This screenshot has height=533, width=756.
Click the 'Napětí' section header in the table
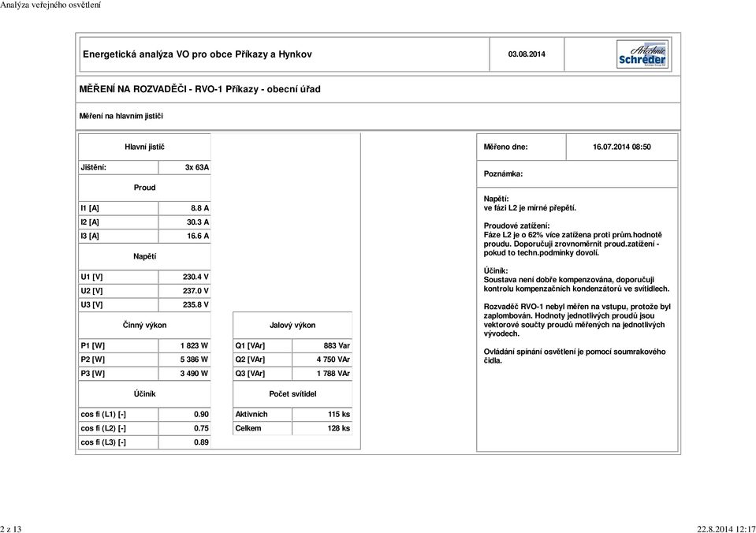coord(144,256)
